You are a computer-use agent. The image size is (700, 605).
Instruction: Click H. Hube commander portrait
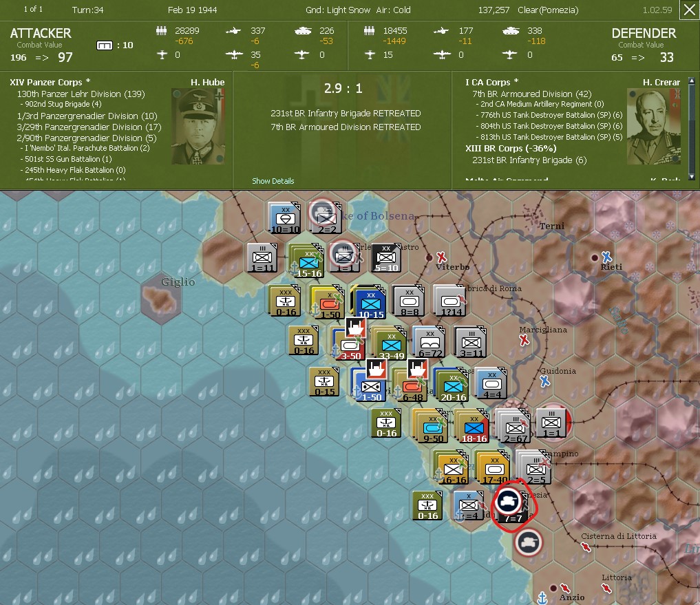click(198, 127)
